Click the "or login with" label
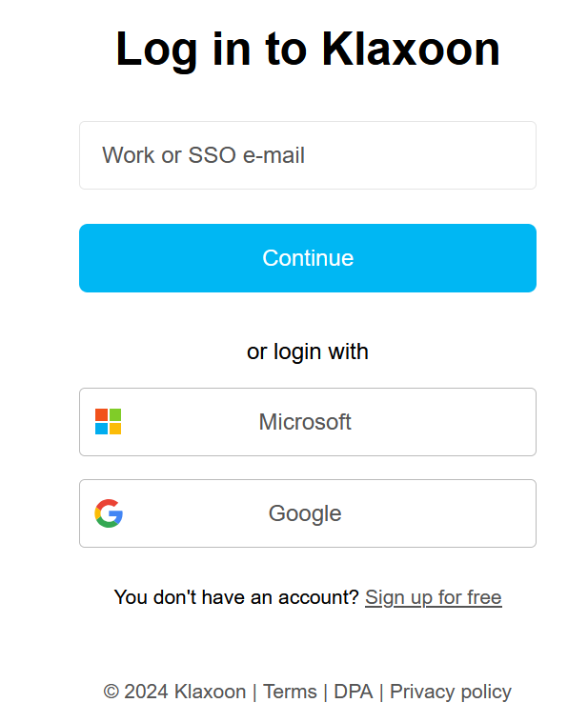Viewport: 588px width, 723px height. click(x=307, y=351)
